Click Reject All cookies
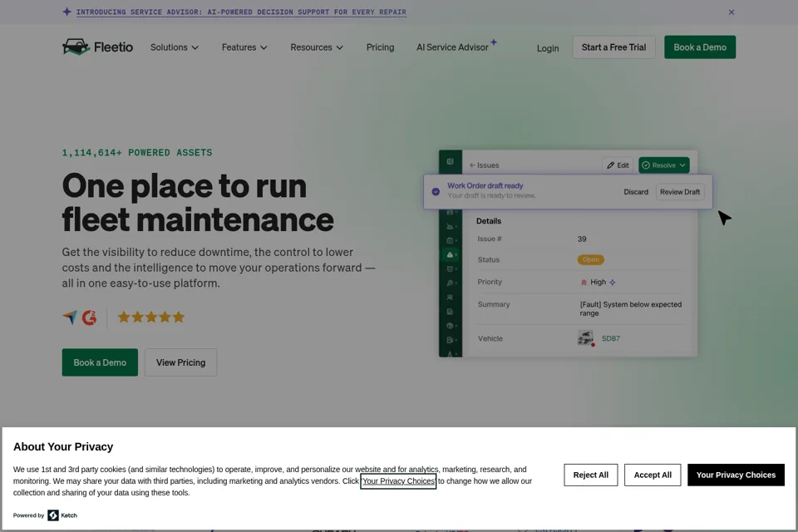The height and width of the screenshot is (532, 798). [x=590, y=475]
